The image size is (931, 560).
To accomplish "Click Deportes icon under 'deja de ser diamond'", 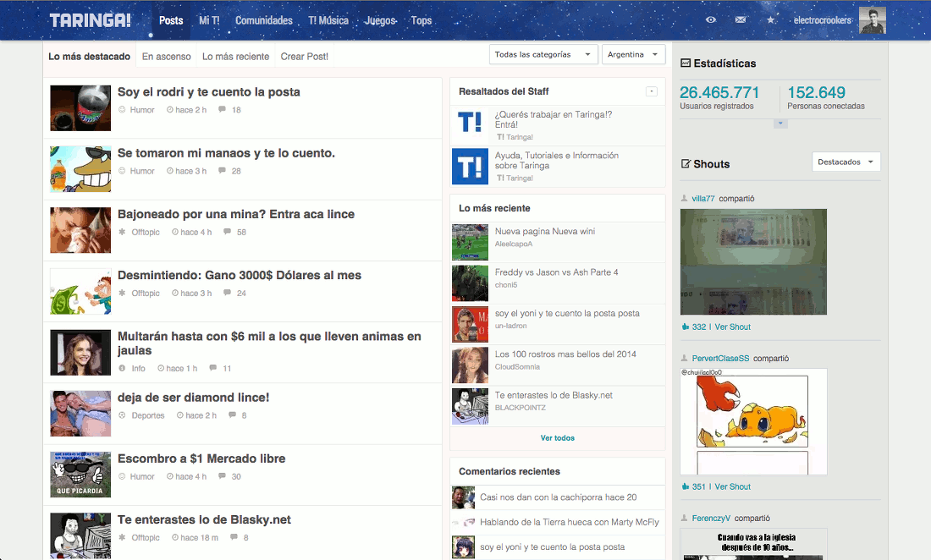I will click(x=122, y=415).
